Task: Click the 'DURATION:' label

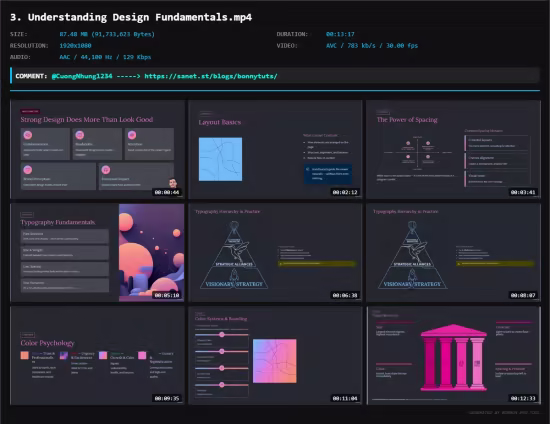Action: coord(292,34)
